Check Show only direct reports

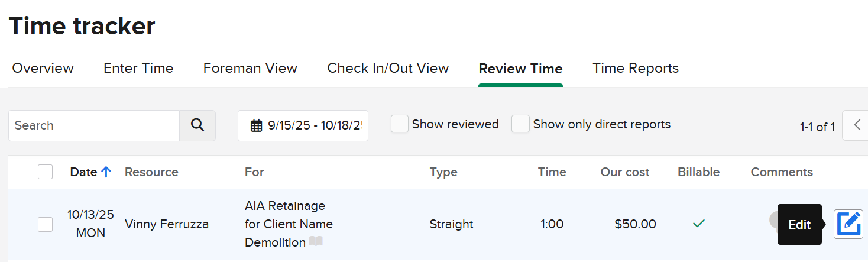coord(520,124)
